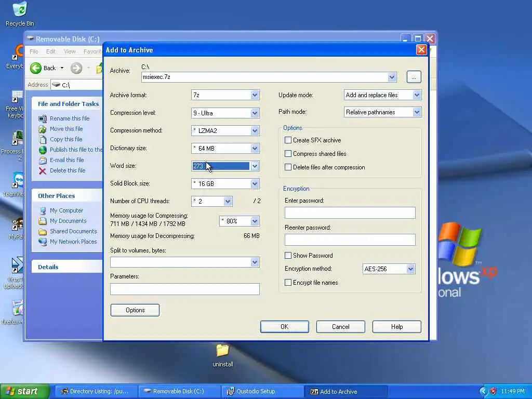This screenshot has width=532, height=399.
Task: Click the browse ellipsis button
Action: tap(414, 77)
